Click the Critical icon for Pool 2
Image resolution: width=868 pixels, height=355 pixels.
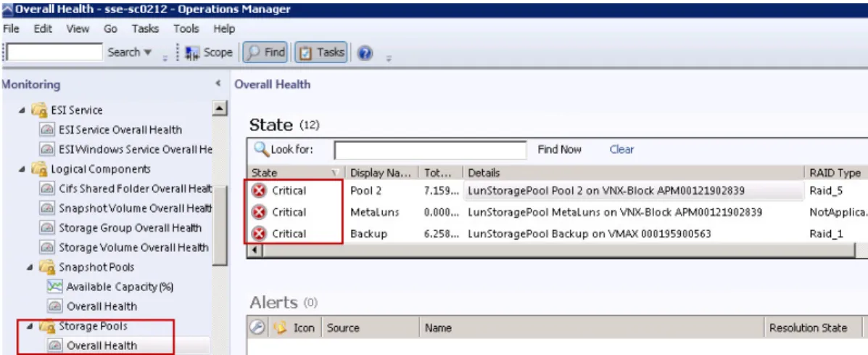(x=259, y=191)
